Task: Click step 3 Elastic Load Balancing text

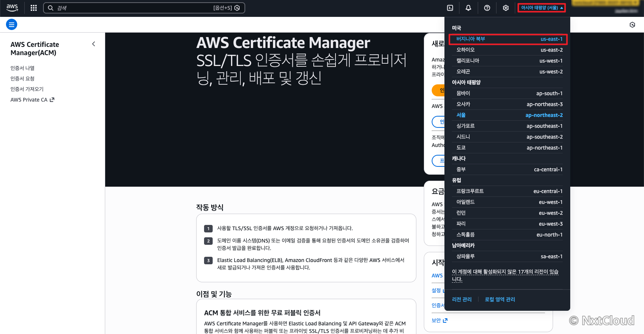Action: [310, 264]
